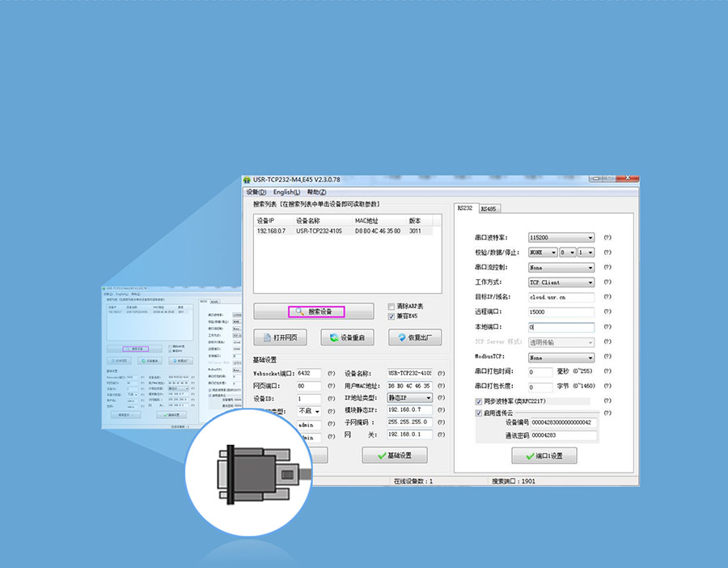Click the 设备重启 button

point(347,337)
